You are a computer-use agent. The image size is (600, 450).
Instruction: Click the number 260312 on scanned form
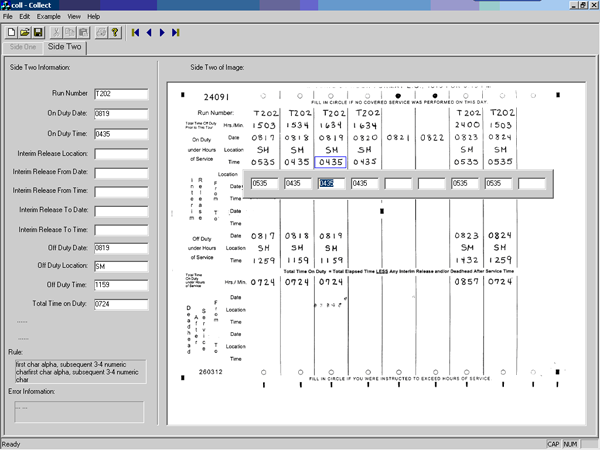coord(210,372)
